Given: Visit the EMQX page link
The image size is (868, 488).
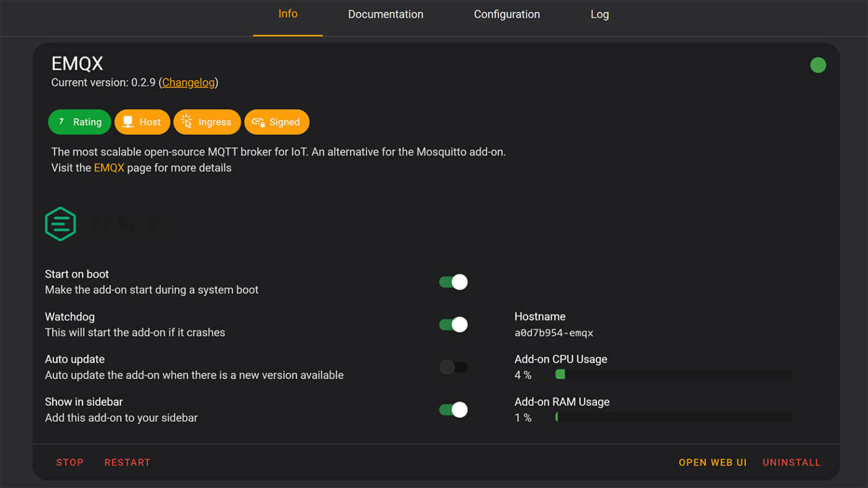Looking at the screenshot, I should coord(108,167).
